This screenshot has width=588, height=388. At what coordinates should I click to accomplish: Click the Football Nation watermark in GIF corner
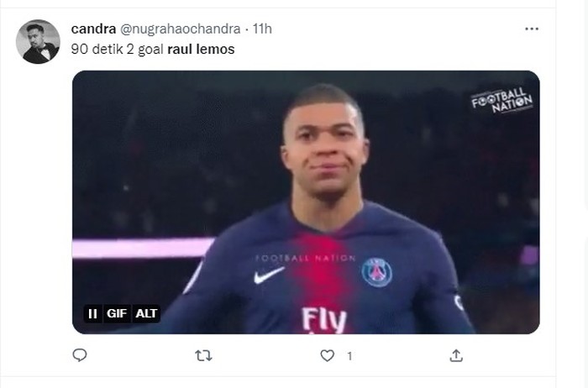(x=501, y=101)
